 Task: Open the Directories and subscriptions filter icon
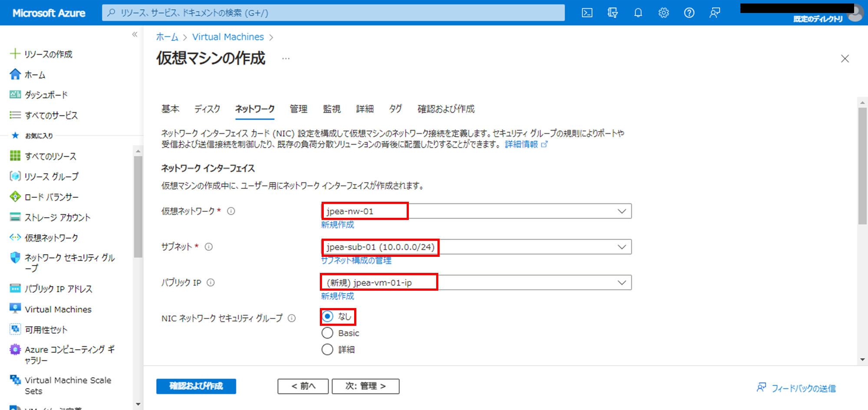pyautogui.click(x=612, y=13)
